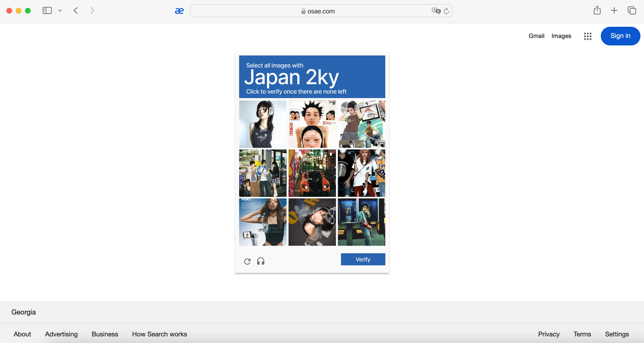Open the Gmail link
The height and width of the screenshot is (343, 644).
click(x=536, y=36)
